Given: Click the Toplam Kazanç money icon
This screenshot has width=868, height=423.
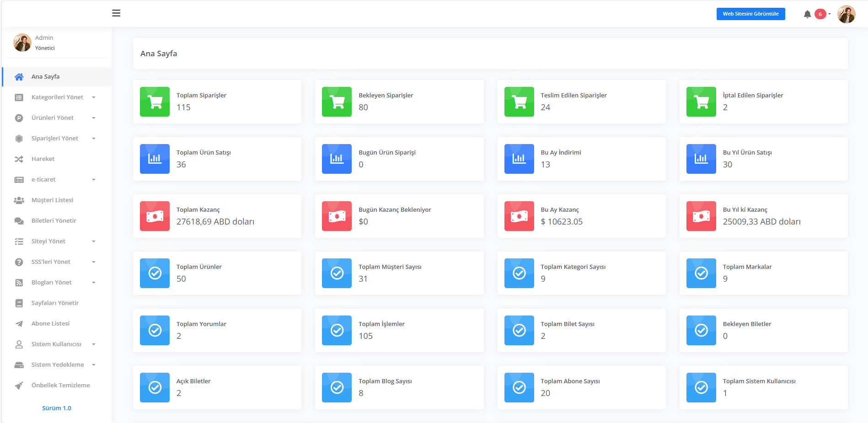Looking at the screenshot, I should pyautogui.click(x=155, y=216).
